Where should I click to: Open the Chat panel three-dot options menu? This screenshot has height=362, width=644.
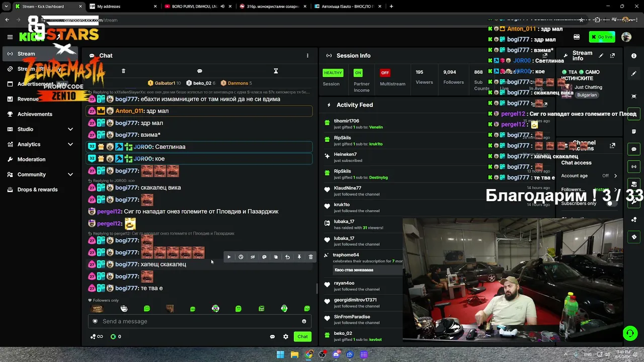[x=307, y=56]
